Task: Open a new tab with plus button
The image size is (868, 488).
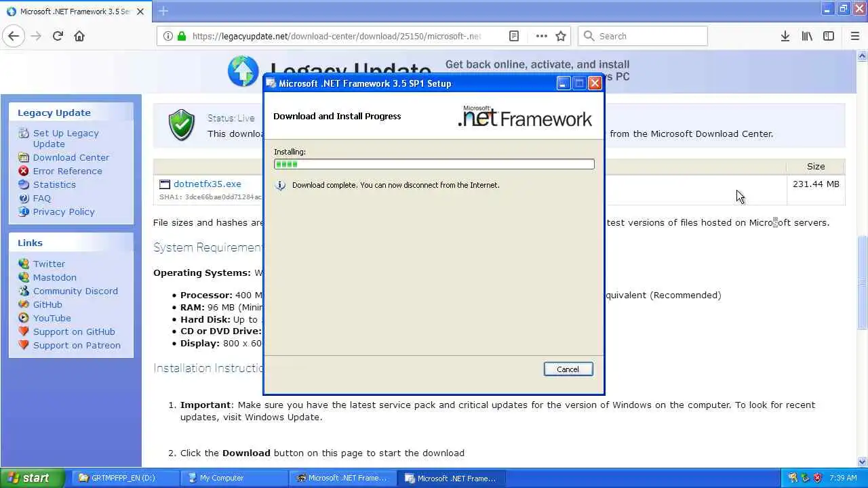Action: (163, 11)
